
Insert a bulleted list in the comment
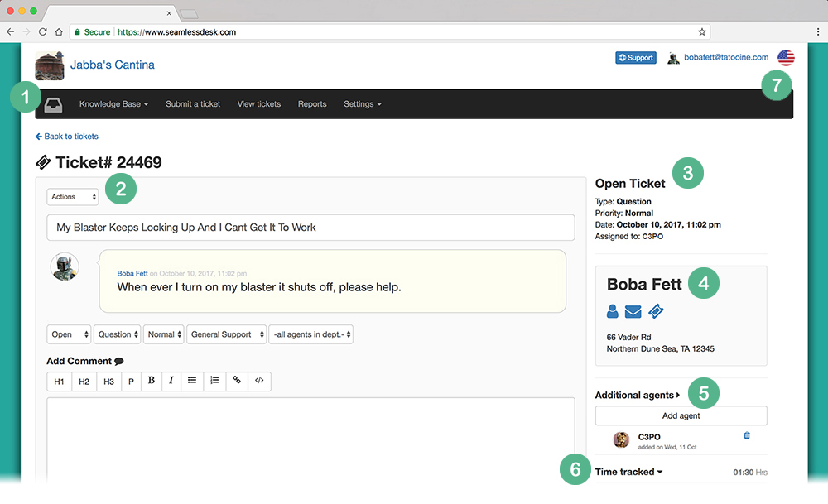(192, 381)
